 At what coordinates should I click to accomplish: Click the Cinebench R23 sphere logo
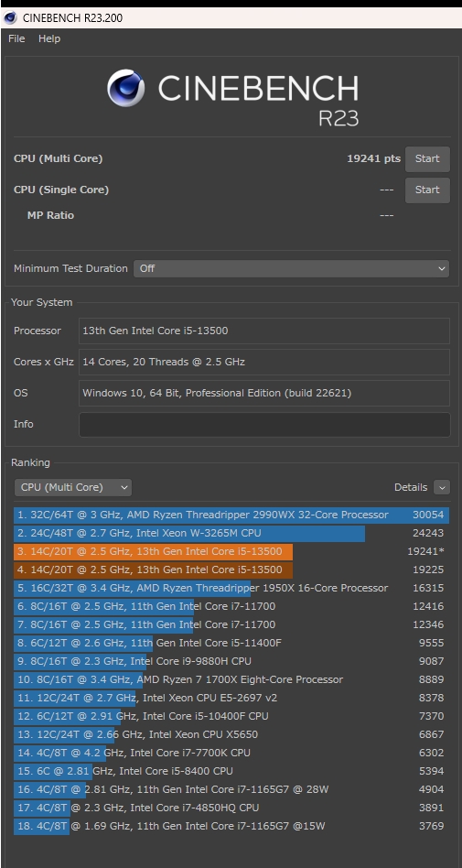click(125, 88)
